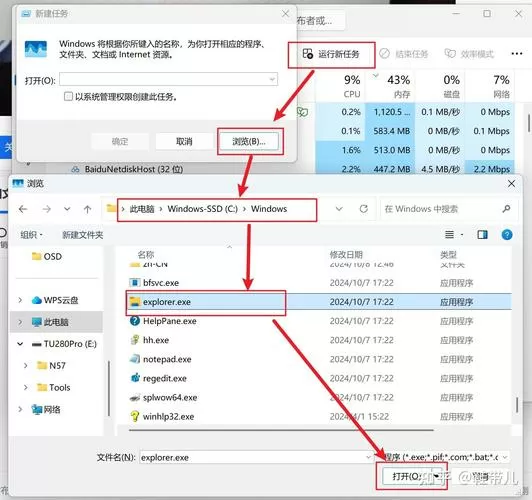Image resolution: width=532 pixels, height=500 pixels.
Task: Sort files by the Name (名称) column header
Action: tap(146, 254)
